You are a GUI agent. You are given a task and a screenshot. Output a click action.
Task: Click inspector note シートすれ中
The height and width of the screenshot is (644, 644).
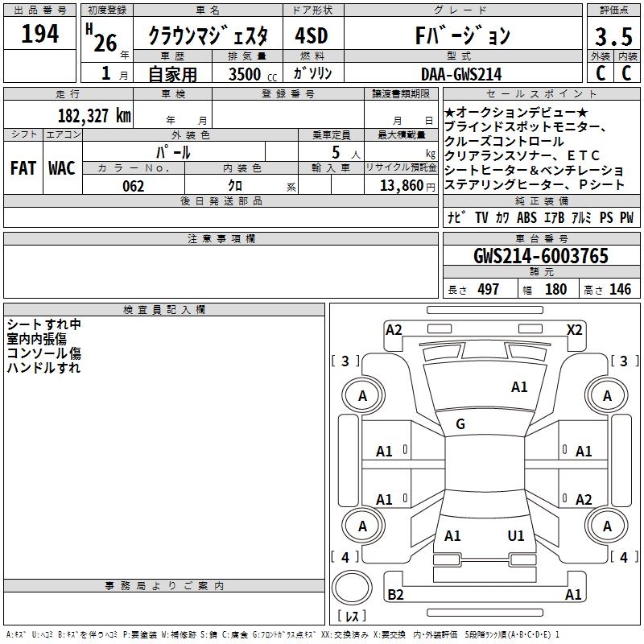click(44, 324)
